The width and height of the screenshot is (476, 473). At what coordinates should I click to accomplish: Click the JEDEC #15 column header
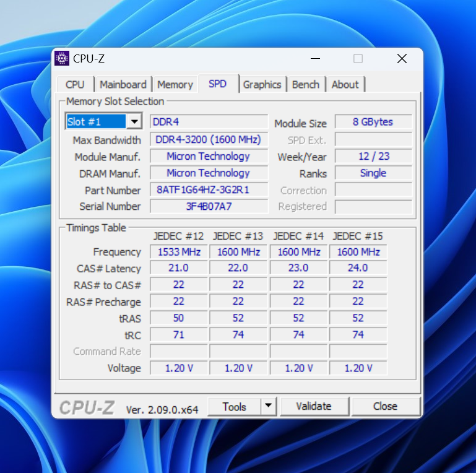(358, 236)
